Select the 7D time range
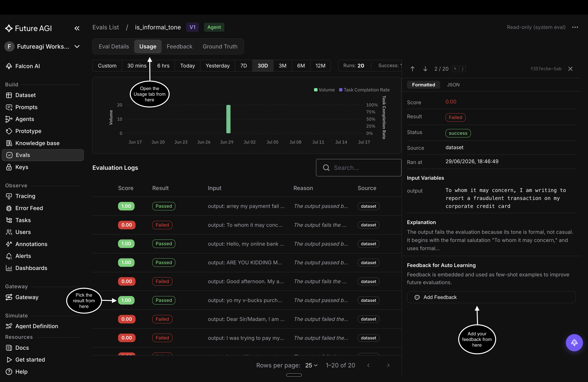 244,66
